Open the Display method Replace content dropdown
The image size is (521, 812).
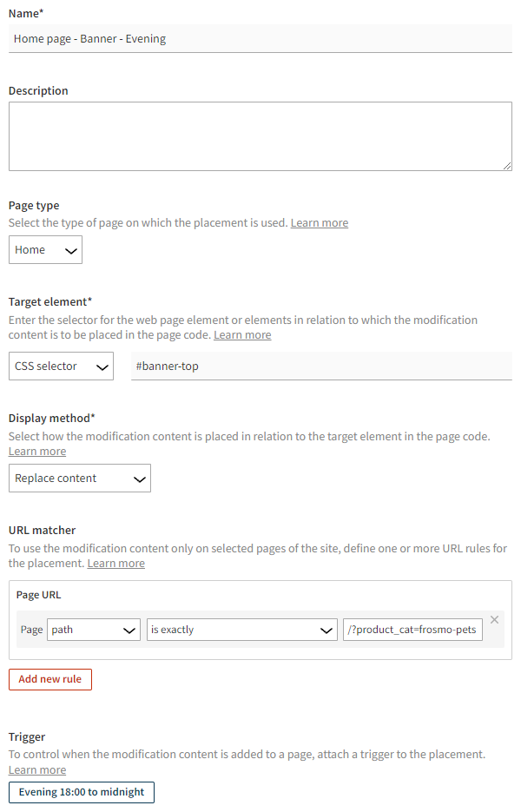79,478
